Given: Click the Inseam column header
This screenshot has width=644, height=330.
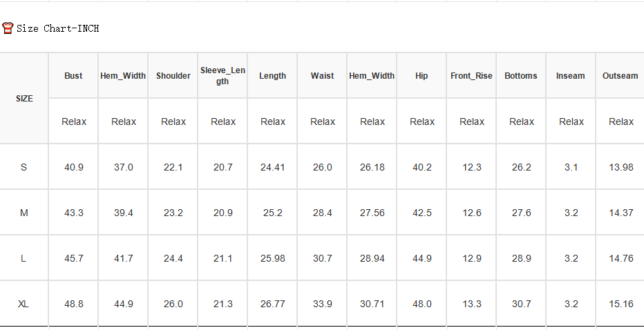Looking at the screenshot, I should [x=571, y=75].
